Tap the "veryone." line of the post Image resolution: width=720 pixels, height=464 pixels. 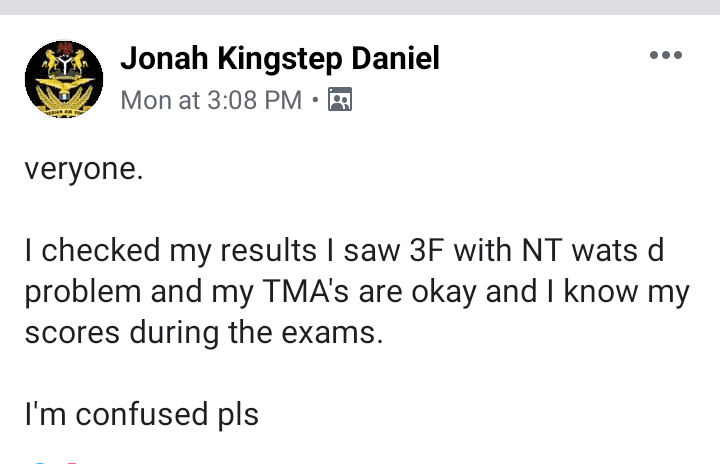pyautogui.click(x=84, y=170)
